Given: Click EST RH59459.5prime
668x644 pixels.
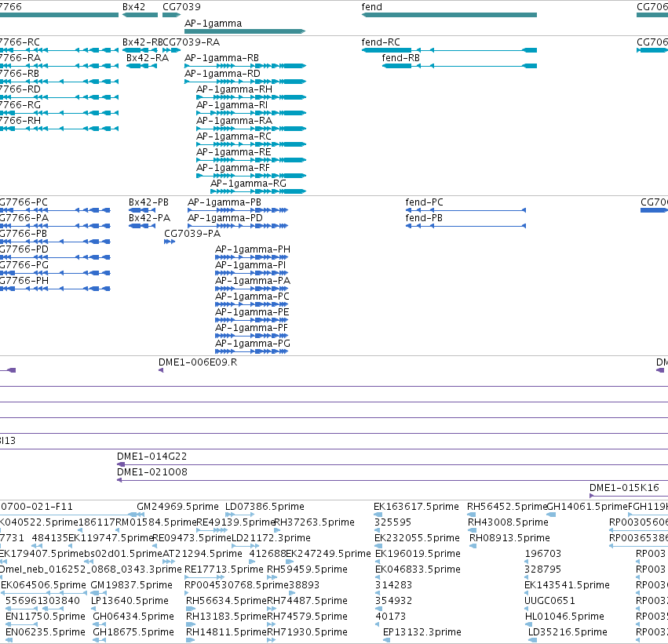Looking at the screenshot, I should (307, 569).
